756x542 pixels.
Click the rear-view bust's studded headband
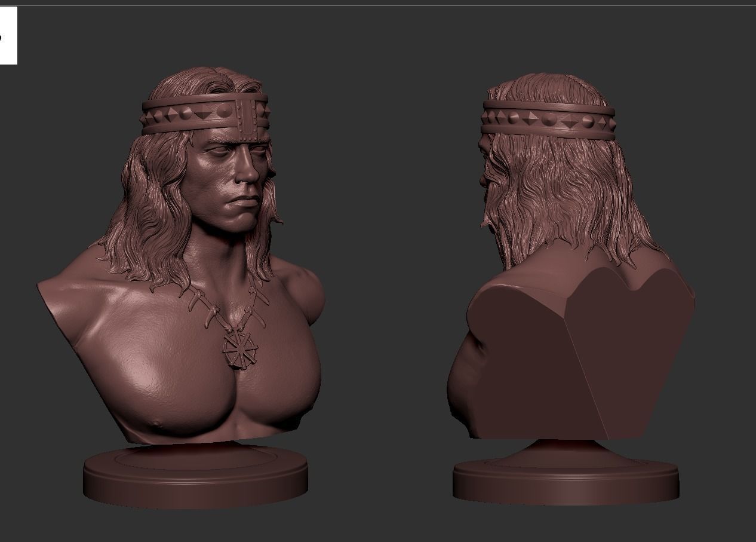pyautogui.click(x=549, y=120)
